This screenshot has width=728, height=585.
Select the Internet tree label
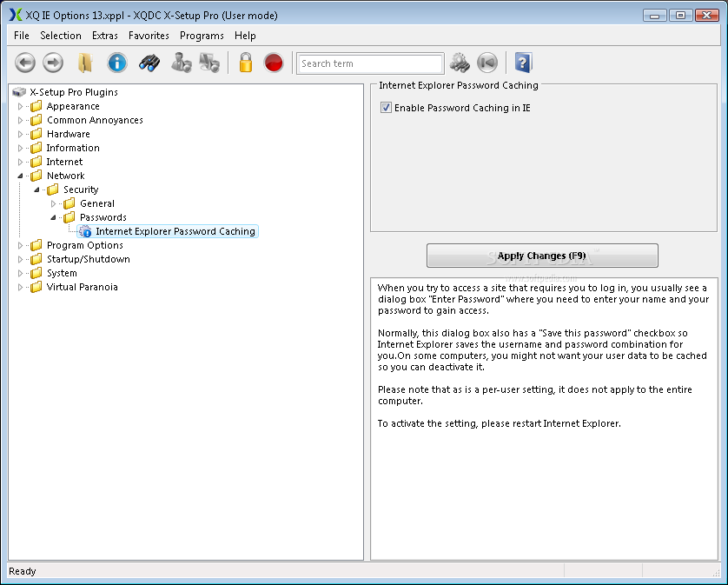click(x=64, y=162)
